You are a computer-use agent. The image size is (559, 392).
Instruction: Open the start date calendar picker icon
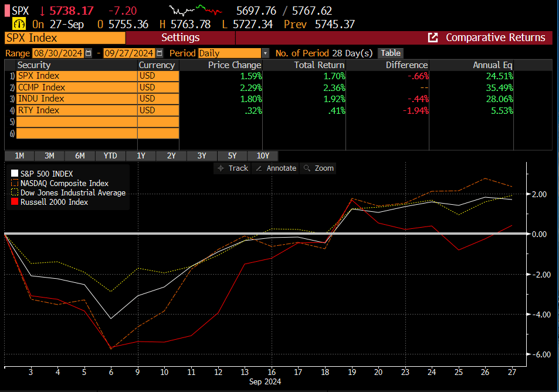click(x=89, y=53)
